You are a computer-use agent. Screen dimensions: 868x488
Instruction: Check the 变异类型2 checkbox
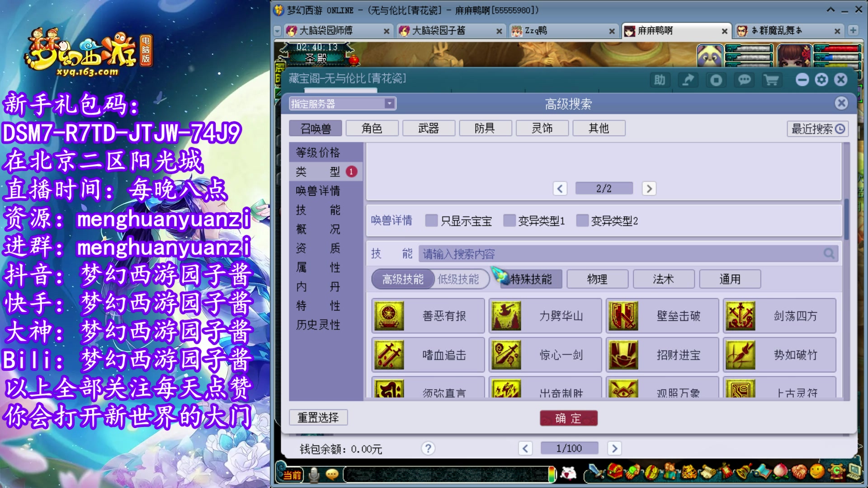[582, 221]
